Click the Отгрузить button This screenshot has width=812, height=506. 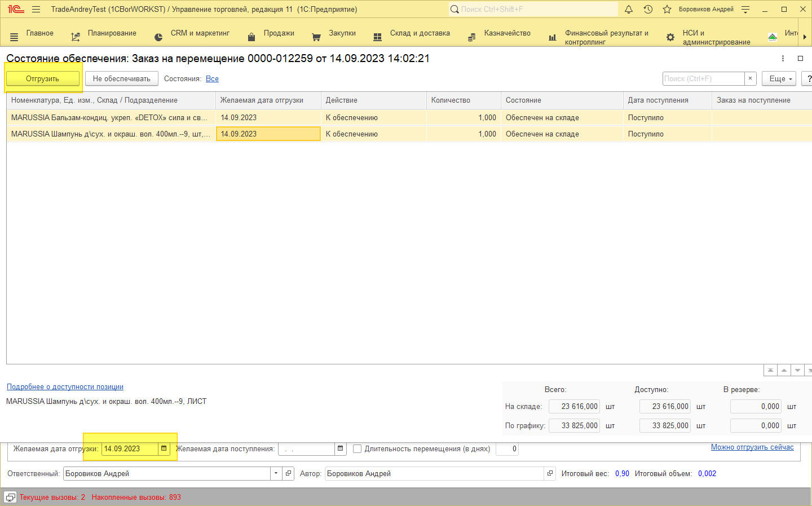(42, 78)
